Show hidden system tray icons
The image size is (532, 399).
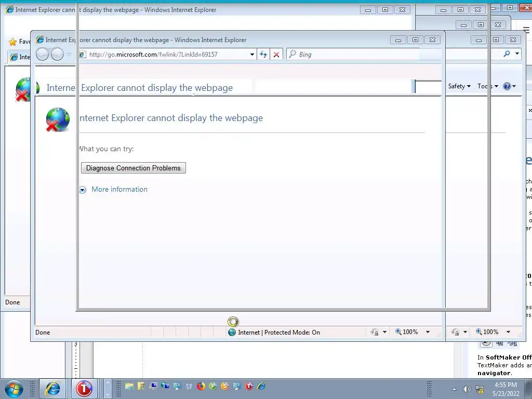point(454,389)
